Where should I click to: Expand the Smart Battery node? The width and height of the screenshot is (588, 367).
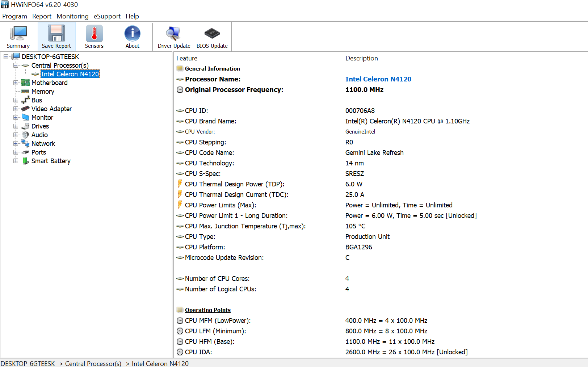click(x=16, y=161)
